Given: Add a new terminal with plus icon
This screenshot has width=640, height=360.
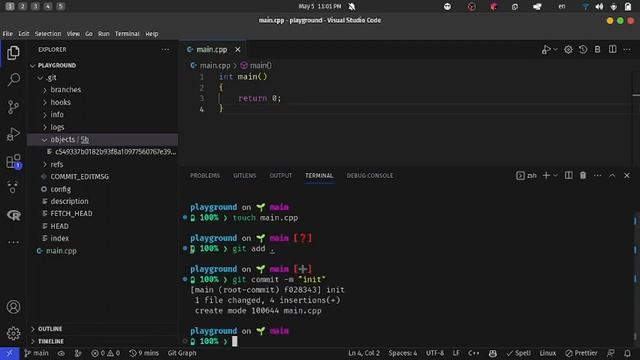Looking at the screenshot, I should pos(546,176).
